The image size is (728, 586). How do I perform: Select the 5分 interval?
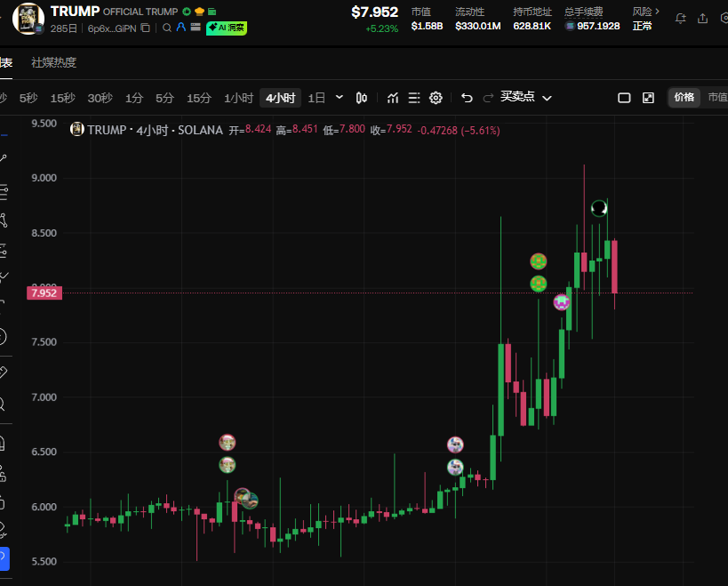(x=164, y=98)
